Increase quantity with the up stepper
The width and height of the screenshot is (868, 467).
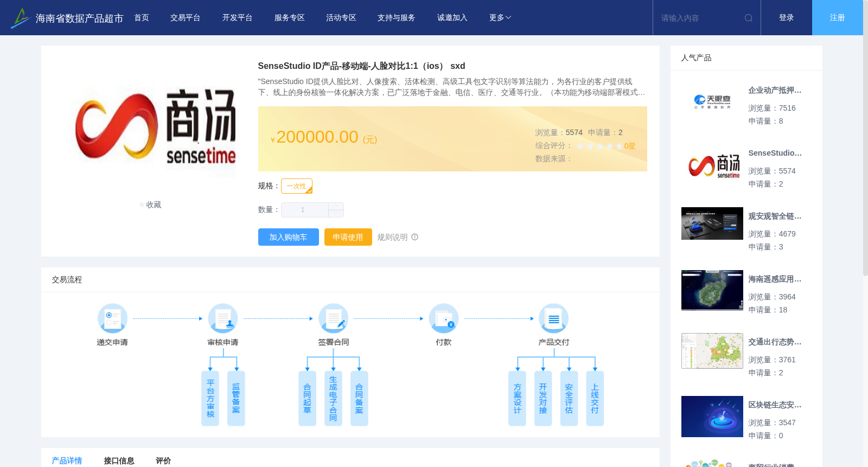[x=336, y=206]
